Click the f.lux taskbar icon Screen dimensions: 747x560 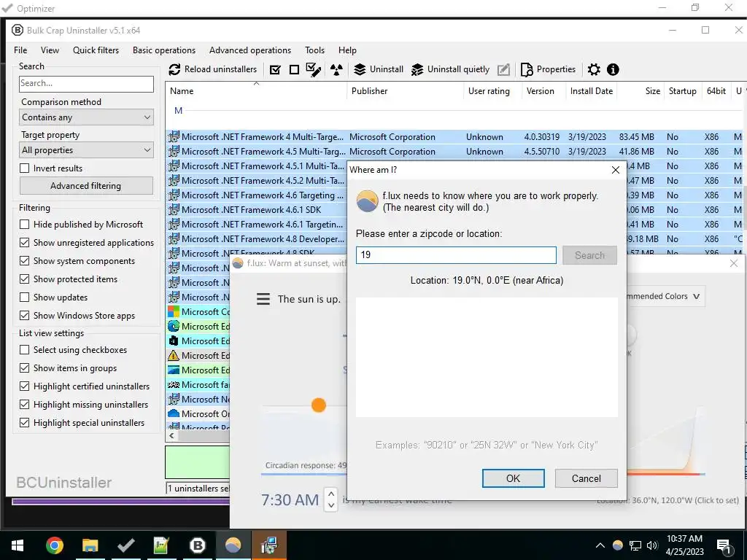pyautogui.click(x=233, y=545)
